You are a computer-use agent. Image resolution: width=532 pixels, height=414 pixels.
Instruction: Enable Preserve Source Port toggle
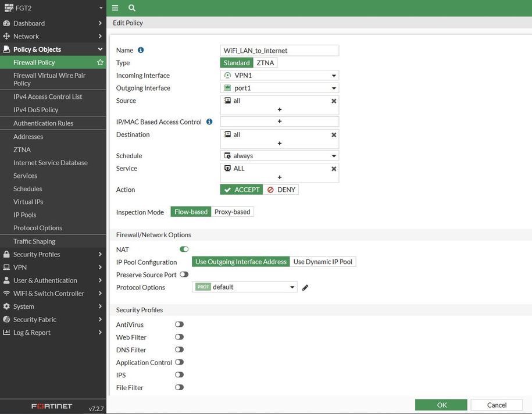[184, 274]
